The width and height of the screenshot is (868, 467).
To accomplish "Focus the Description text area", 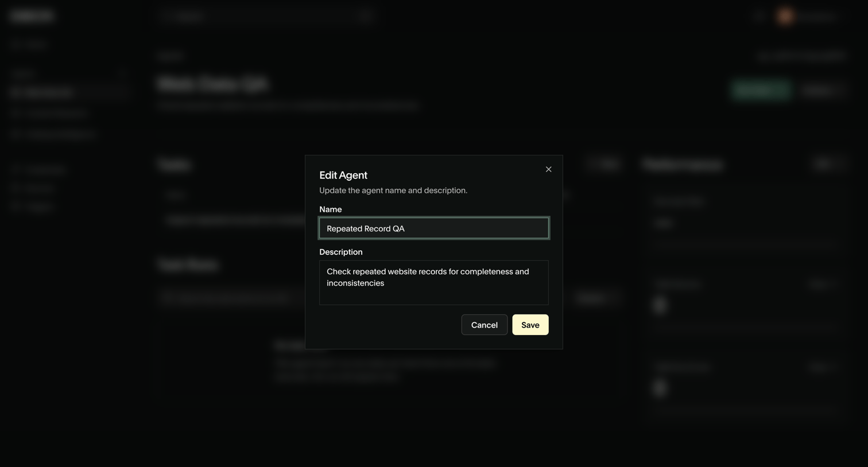I will (x=434, y=283).
